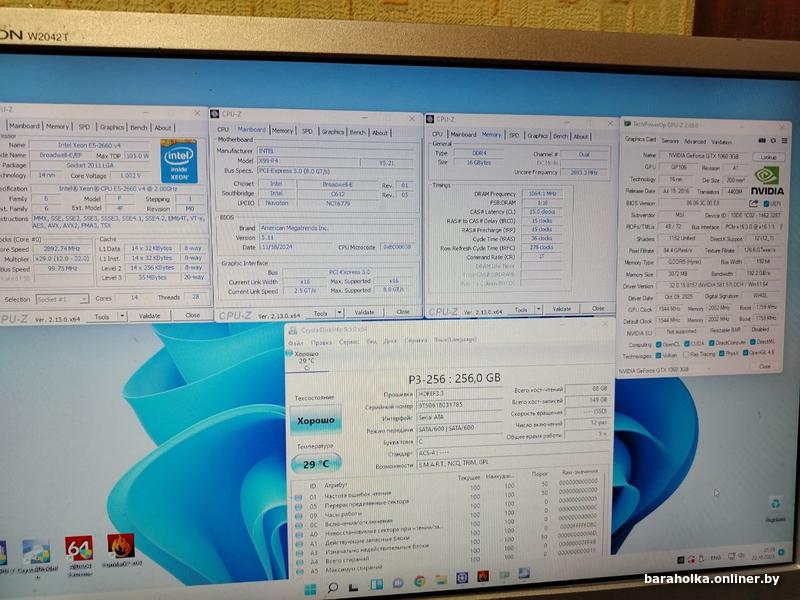The width and height of the screenshot is (800, 600).
Task: Toggle the DirectML checkbox
Action: (x=752, y=342)
